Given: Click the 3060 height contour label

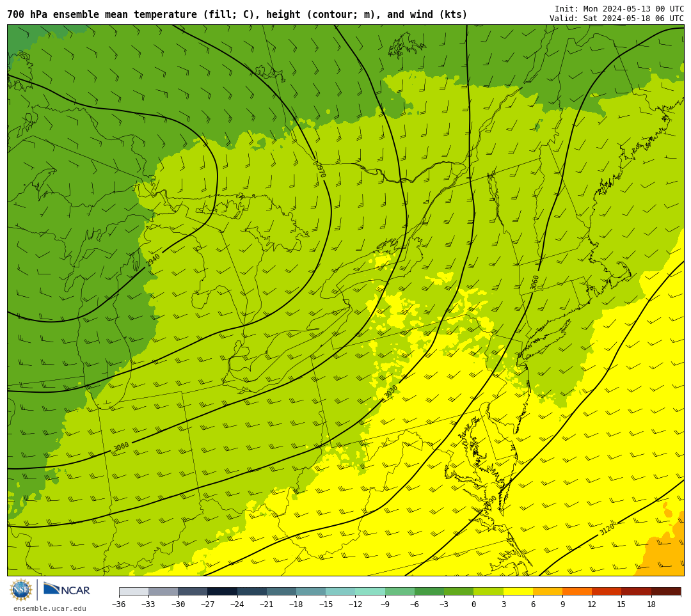Looking at the screenshot, I should coord(534,283).
